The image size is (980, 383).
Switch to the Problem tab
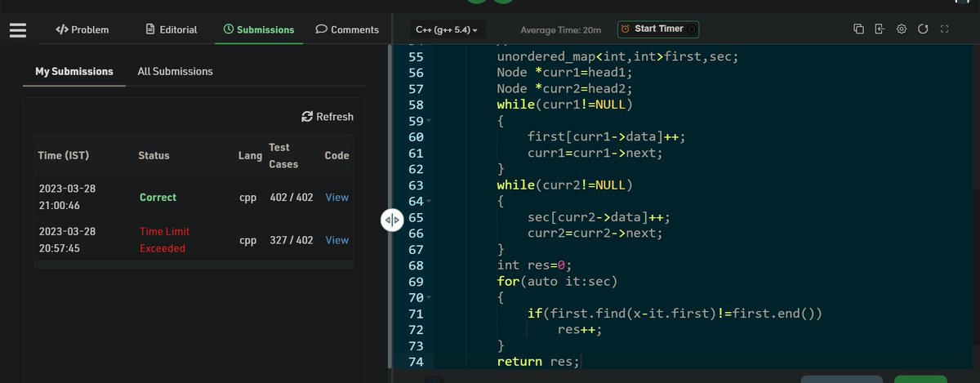pyautogui.click(x=82, y=29)
